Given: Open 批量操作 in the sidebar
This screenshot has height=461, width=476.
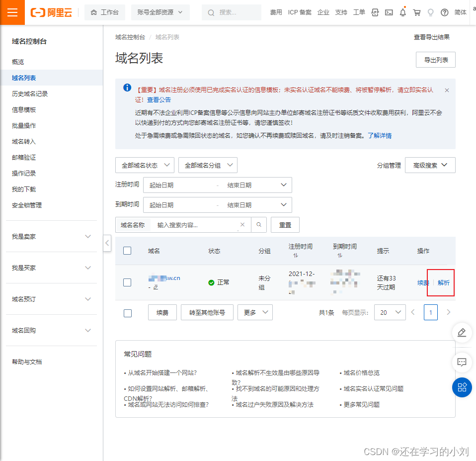Looking at the screenshot, I should pos(24,125).
